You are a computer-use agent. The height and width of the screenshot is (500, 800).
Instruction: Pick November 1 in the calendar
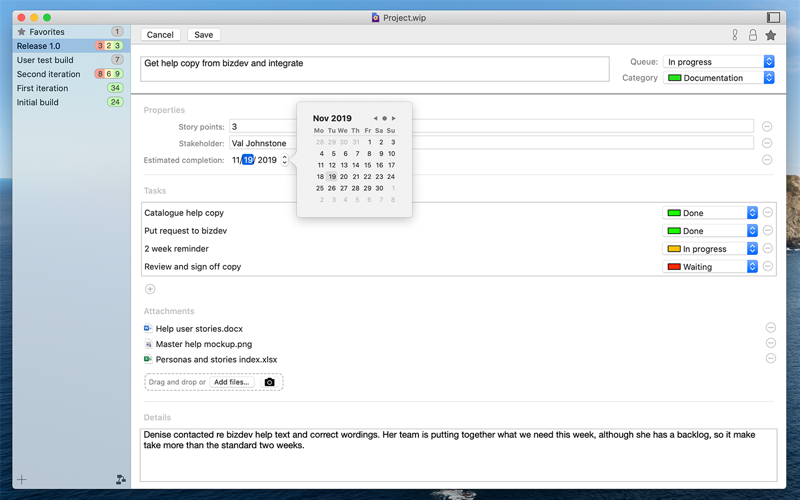click(x=369, y=142)
